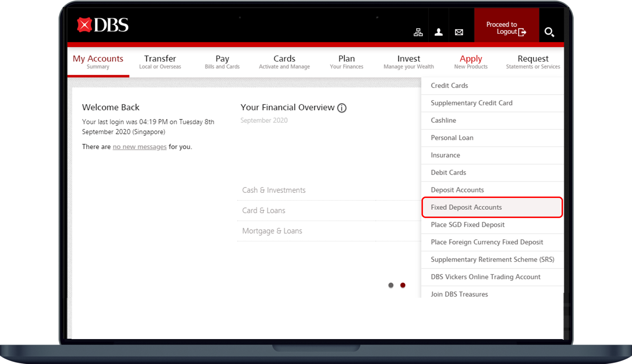Open the Transfer menu tab
This screenshot has width=632, height=364.
pos(160,61)
